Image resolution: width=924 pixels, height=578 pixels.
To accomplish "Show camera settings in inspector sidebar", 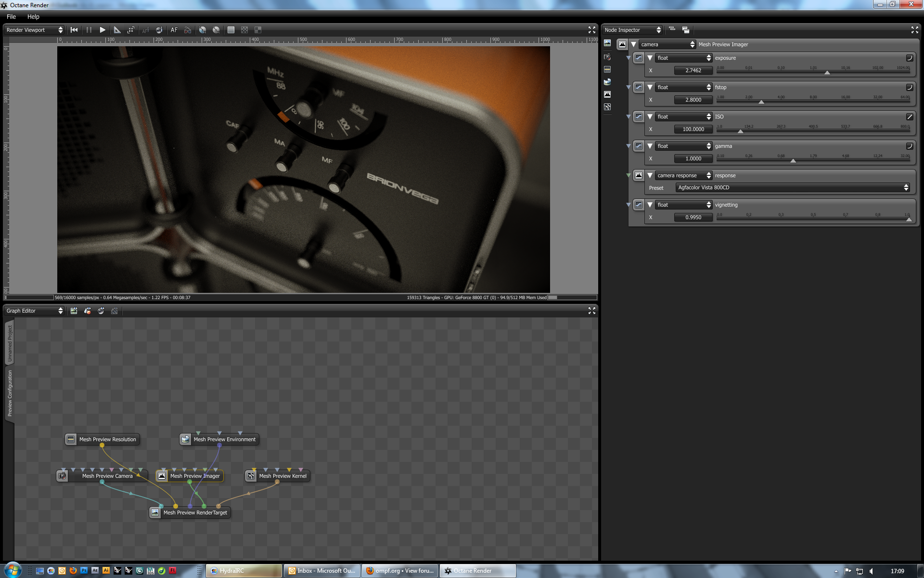I will pyautogui.click(x=607, y=57).
